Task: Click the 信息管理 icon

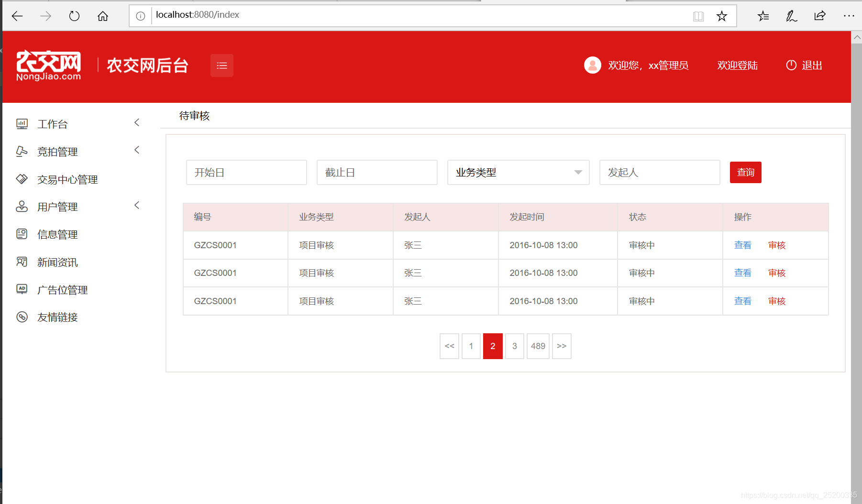Action: [22, 234]
